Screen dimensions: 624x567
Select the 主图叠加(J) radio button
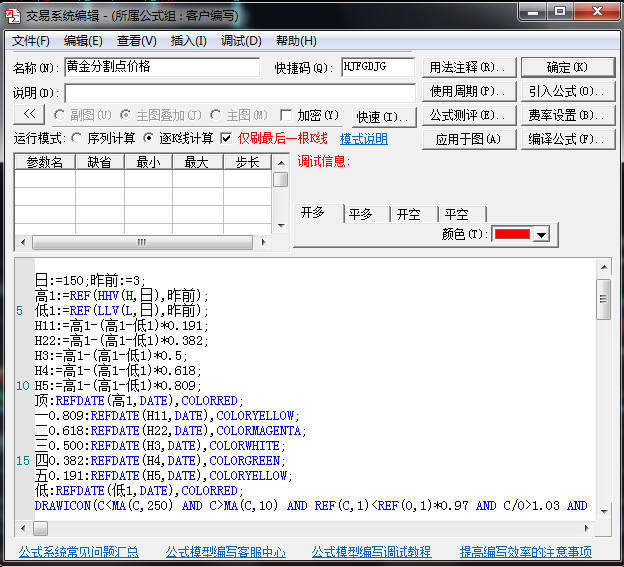coord(126,115)
